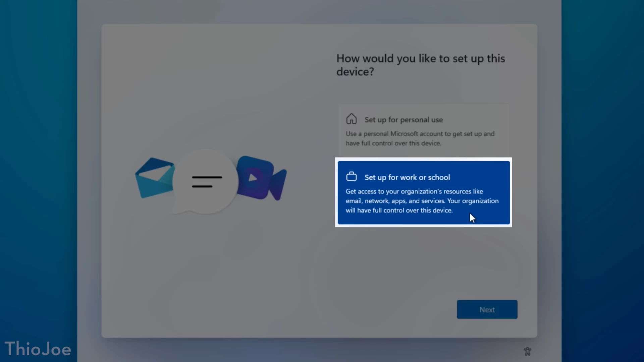The image size is (644, 362).
Task: Click the lines inside the chat bubble
Action: [x=207, y=182]
